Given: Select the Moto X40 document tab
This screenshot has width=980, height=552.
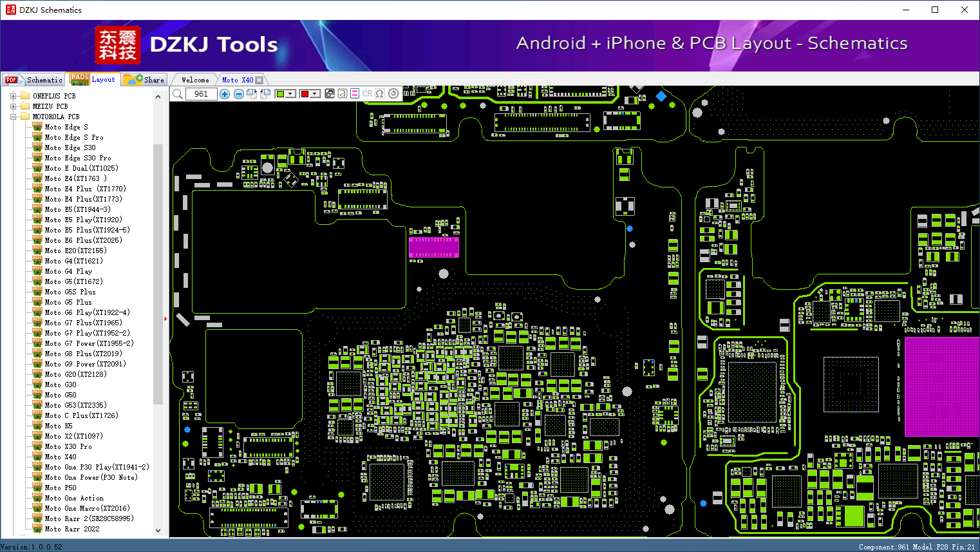Looking at the screenshot, I should (x=238, y=80).
